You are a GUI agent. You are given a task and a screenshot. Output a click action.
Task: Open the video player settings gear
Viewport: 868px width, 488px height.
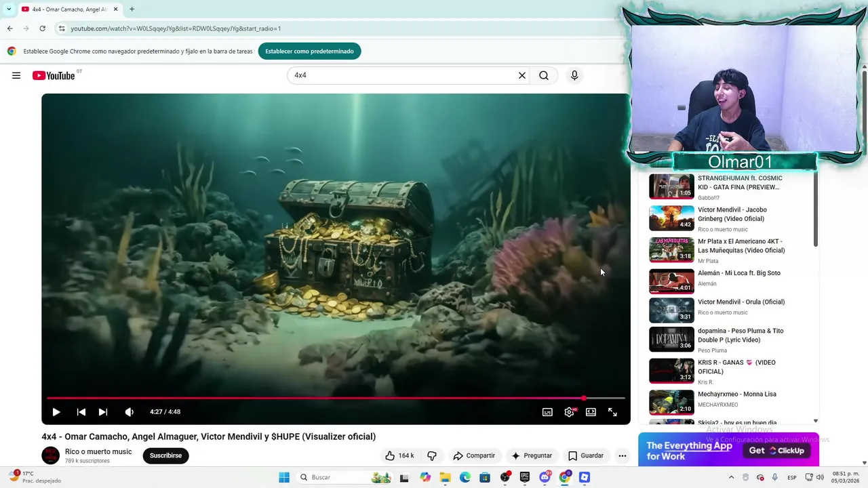click(x=569, y=412)
